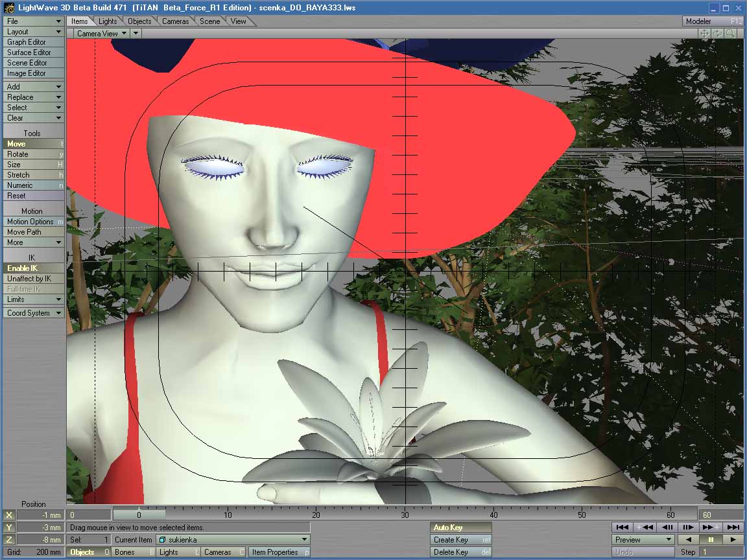Expand the Replace dropdown

33,97
